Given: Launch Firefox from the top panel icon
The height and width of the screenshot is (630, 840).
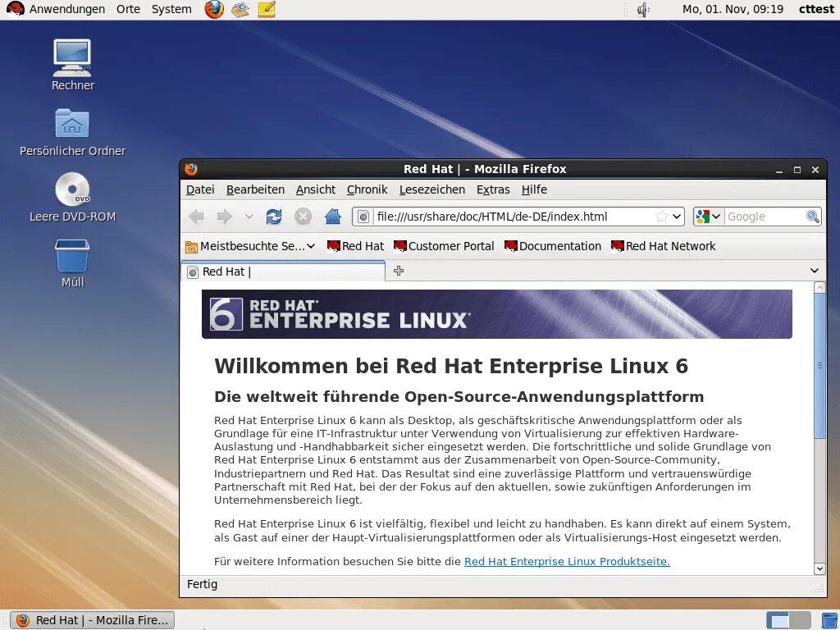Looking at the screenshot, I should coord(214,9).
